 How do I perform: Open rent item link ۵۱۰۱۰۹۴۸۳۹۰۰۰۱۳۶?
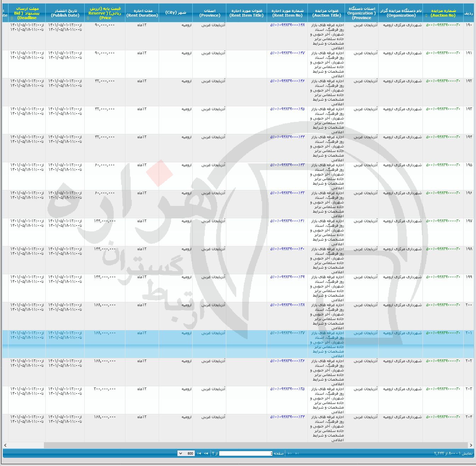287,361
